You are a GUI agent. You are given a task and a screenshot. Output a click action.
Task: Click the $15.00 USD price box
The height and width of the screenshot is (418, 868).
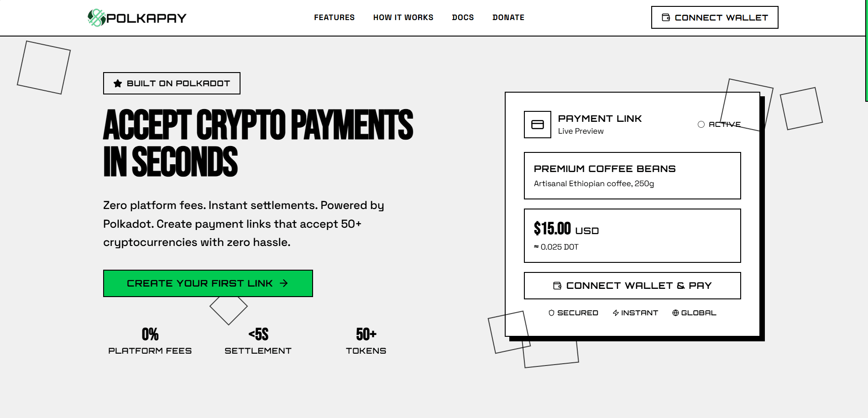pos(632,235)
